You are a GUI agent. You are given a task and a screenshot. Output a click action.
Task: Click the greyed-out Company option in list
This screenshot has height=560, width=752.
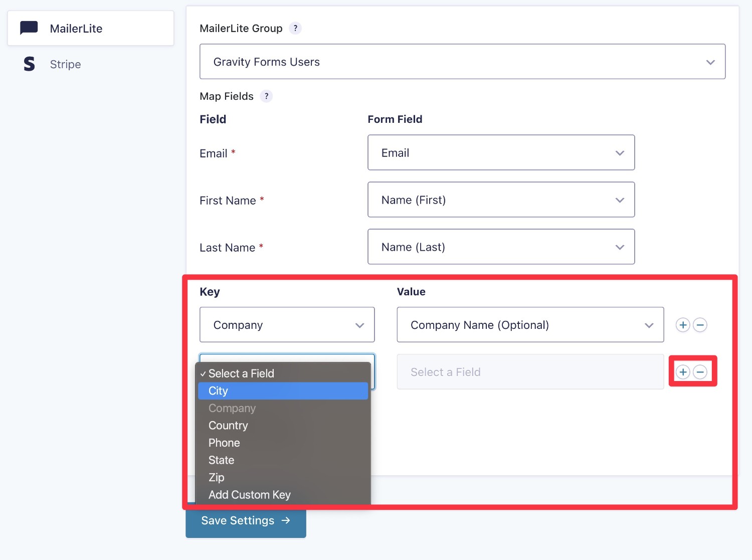click(x=283, y=408)
